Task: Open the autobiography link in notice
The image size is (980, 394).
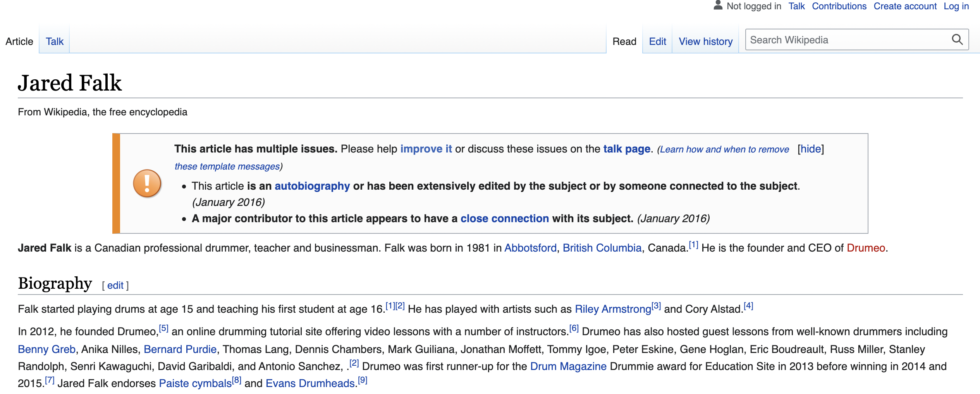Action: click(312, 186)
